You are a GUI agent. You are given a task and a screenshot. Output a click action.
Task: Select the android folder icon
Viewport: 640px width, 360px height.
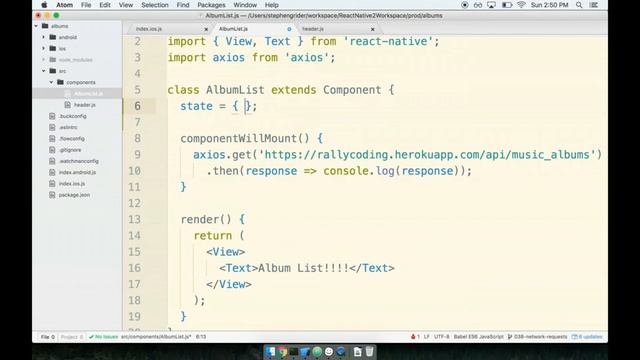(x=53, y=37)
